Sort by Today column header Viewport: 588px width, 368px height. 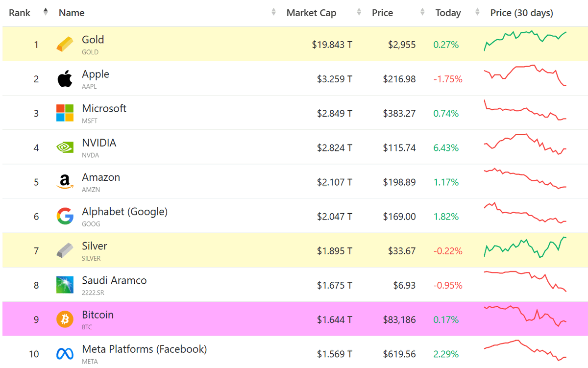pyautogui.click(x=448, y=13)
